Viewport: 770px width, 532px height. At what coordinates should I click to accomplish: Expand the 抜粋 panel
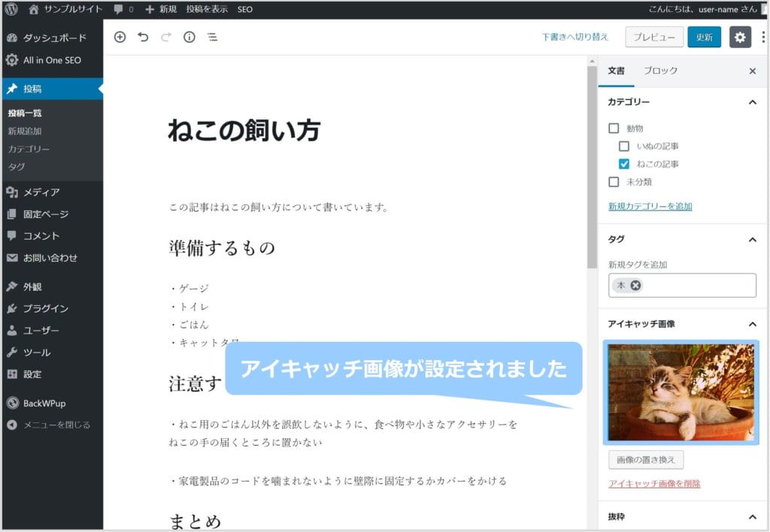tap(752, 517)
